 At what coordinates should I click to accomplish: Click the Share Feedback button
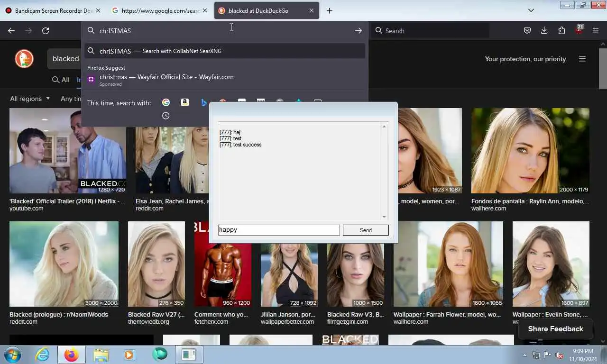[x=556, y=328]
